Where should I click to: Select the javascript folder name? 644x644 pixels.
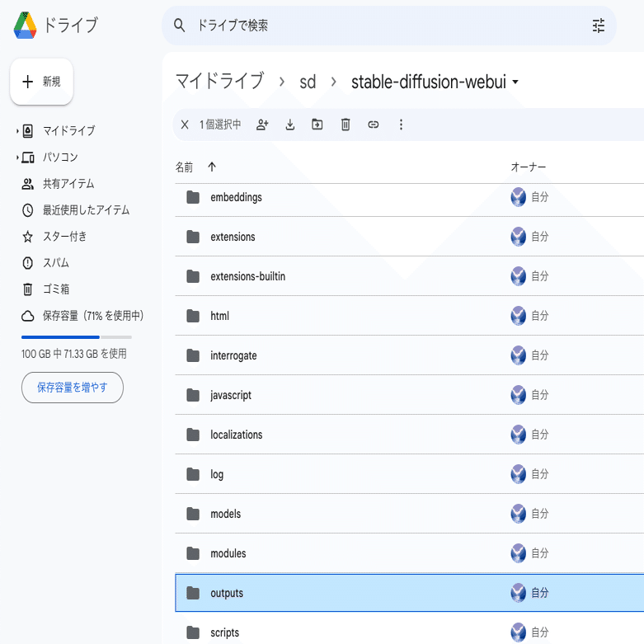point(231,395)
